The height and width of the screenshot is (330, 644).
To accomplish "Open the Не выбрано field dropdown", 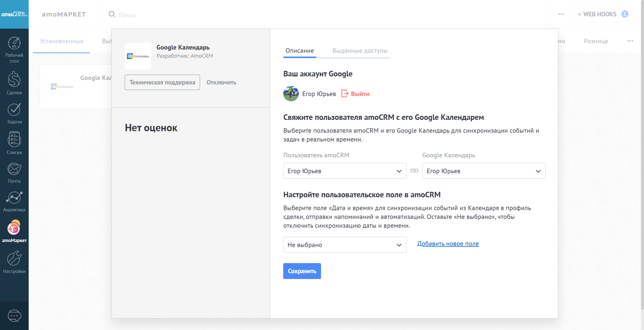I will (345, 245).
